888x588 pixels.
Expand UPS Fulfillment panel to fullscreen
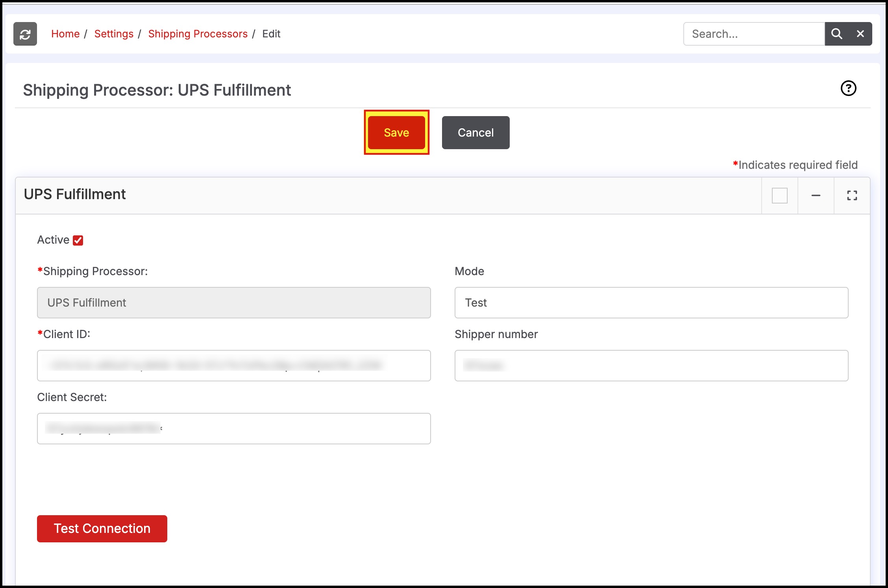852,196
